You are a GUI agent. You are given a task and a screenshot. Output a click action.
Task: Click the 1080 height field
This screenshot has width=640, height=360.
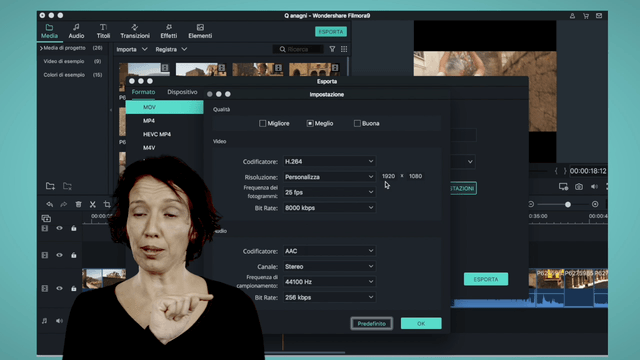(x=416, y=176)
